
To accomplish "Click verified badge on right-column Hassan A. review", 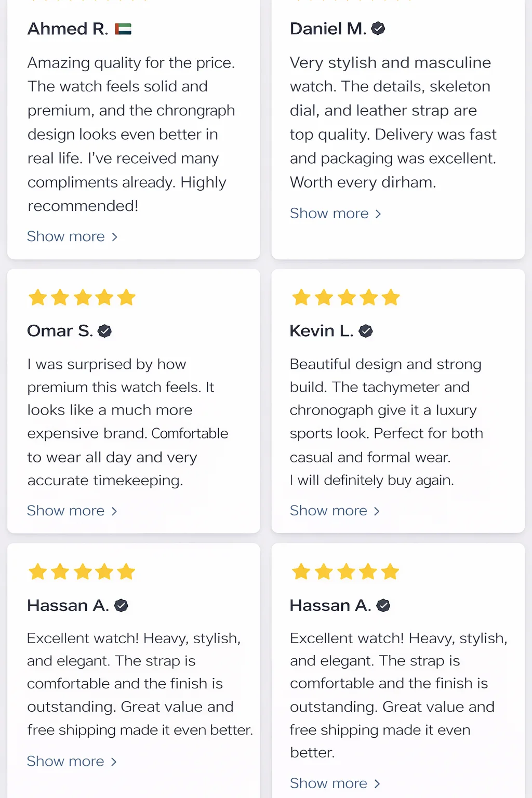I will click(383, 605).
